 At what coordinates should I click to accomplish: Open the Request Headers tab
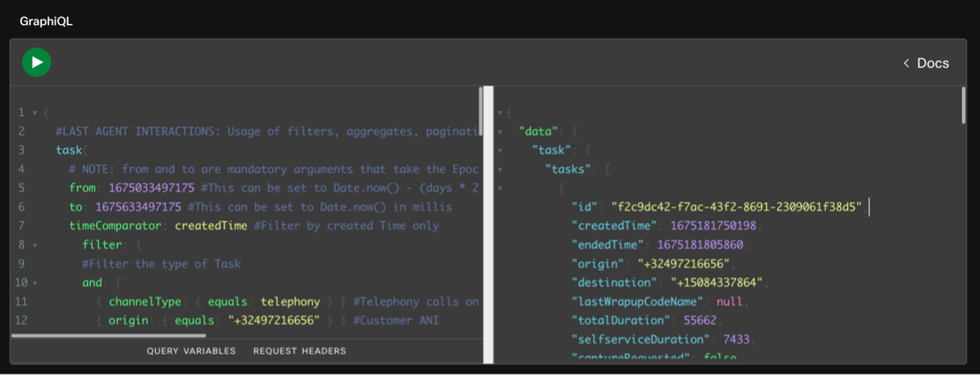[x=299, y=351]
